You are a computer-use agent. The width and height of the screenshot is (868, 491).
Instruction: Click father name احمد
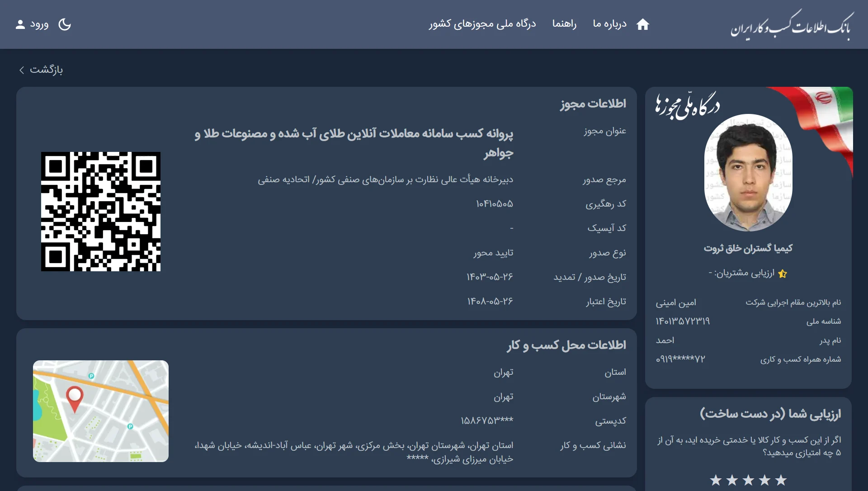(x=665, y=340)
